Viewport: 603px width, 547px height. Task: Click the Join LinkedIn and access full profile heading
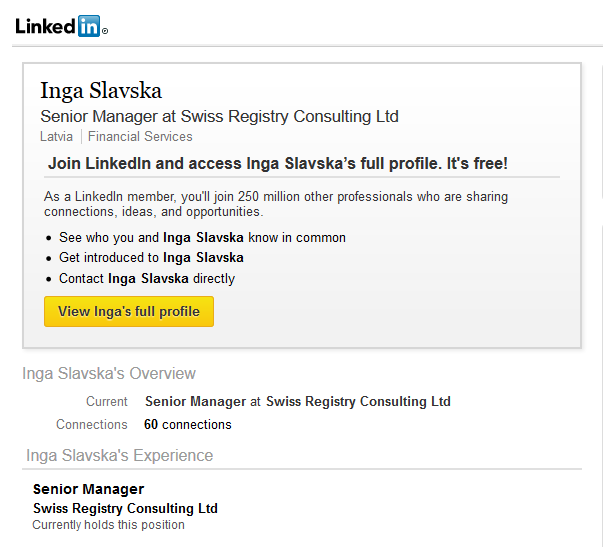(278, 163)
